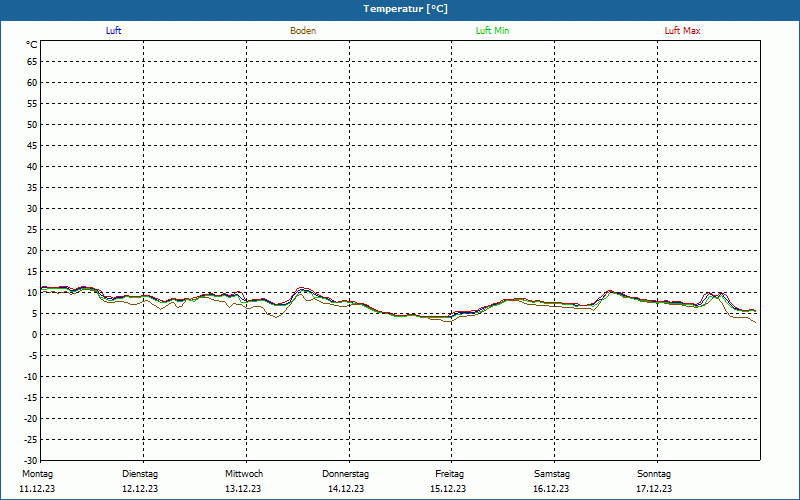800x500 pixels.
Task: Click the 40 y-axis value
Action: [x=32, y=167]
